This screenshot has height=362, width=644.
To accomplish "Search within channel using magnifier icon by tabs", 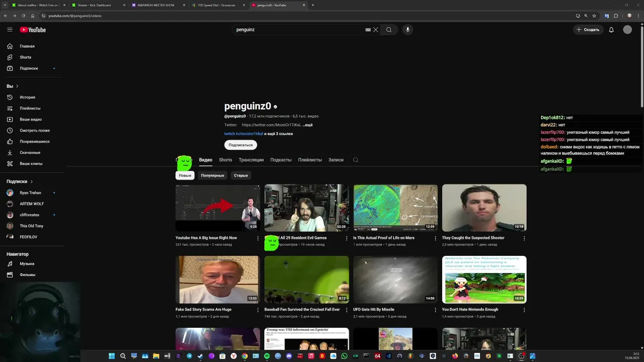I will pos(356,160).
